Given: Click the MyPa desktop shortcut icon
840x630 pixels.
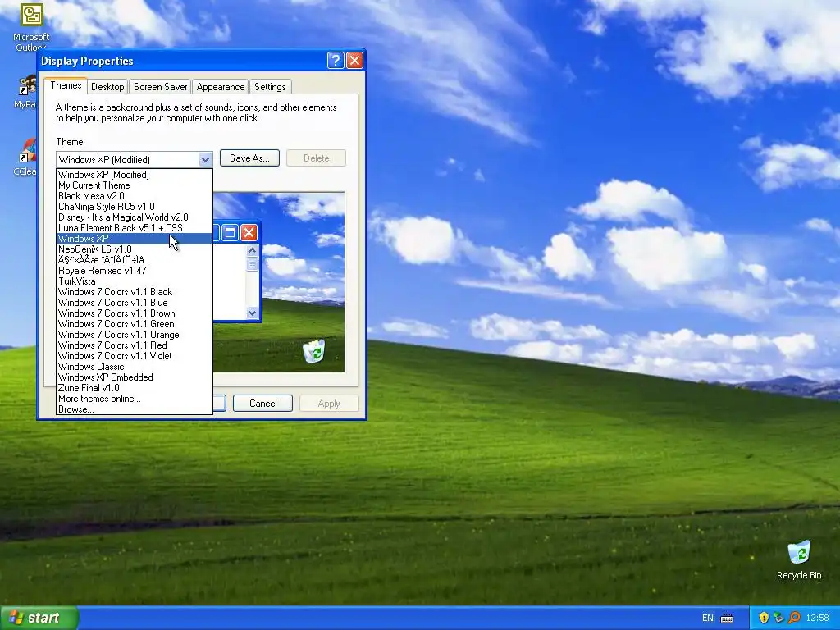Looking at the screenshot, I should click(x=27, y=92).
